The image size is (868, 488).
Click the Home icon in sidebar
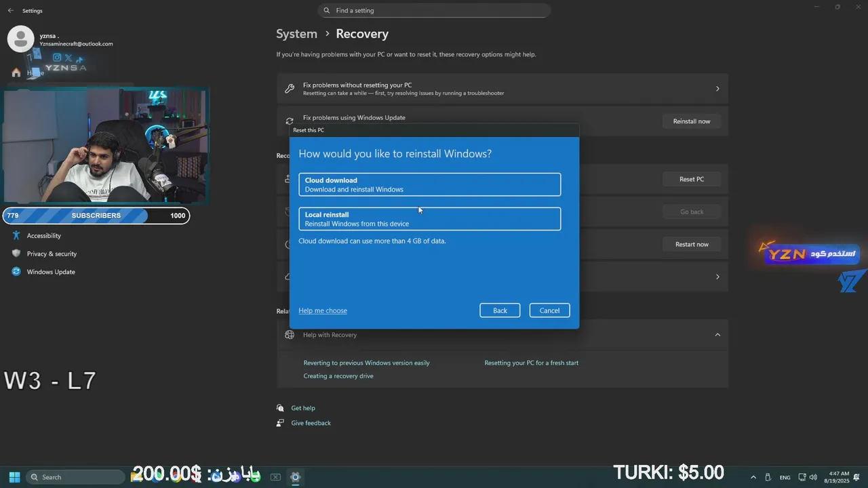point(16,73)
